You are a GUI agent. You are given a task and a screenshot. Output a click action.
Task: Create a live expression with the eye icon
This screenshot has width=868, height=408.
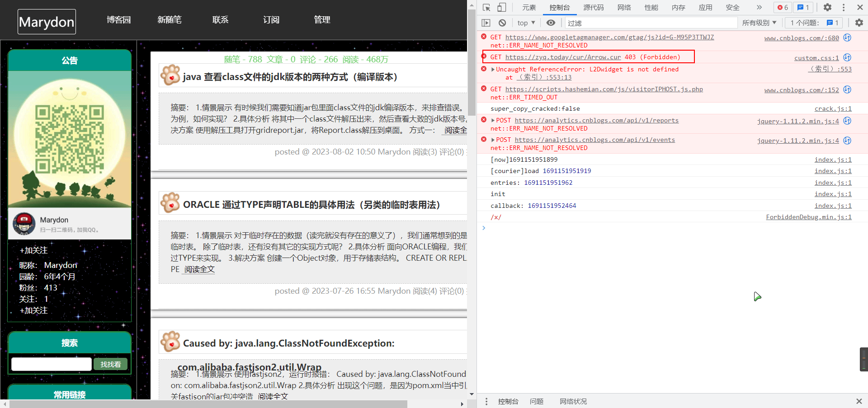(x=551, y=23)
